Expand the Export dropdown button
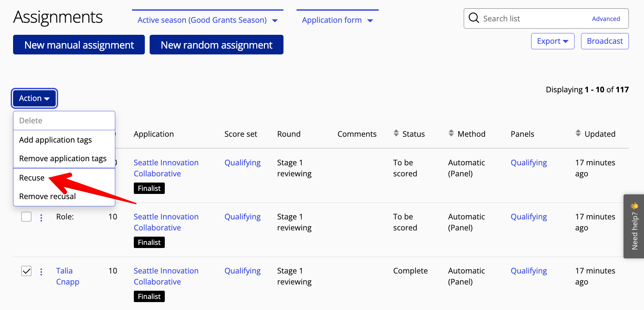Image resolution: width=644 pixels, height=310 pixels. [x=552, y=41]
